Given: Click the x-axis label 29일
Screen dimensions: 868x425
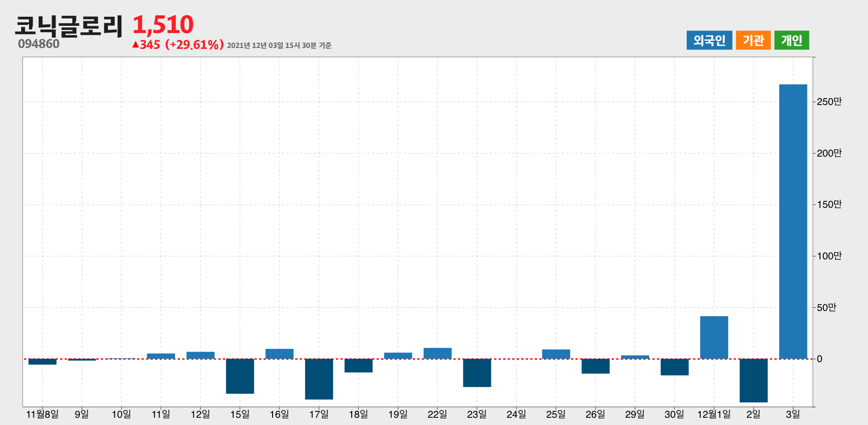Looking at the screenshot, I should coord(635,414).
